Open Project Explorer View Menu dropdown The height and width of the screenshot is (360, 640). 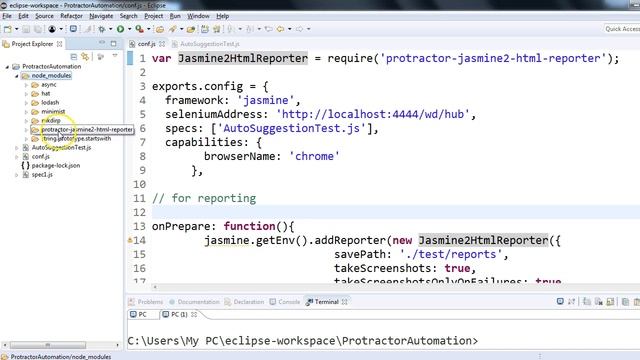pos(115,56)
